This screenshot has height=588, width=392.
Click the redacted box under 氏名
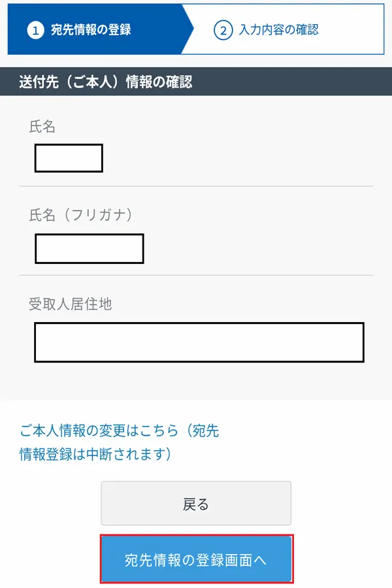click(69, 158)
